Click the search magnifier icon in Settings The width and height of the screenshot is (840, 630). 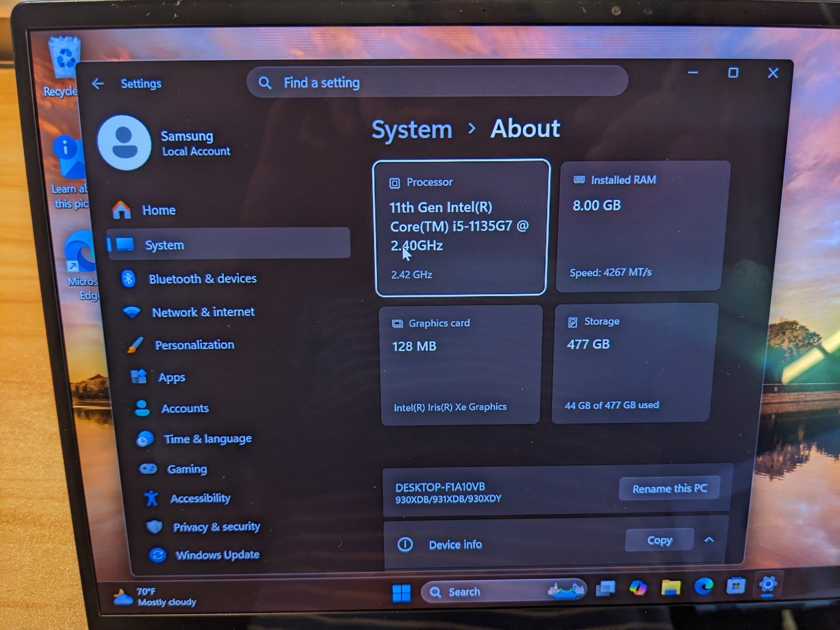click(265, 83)
